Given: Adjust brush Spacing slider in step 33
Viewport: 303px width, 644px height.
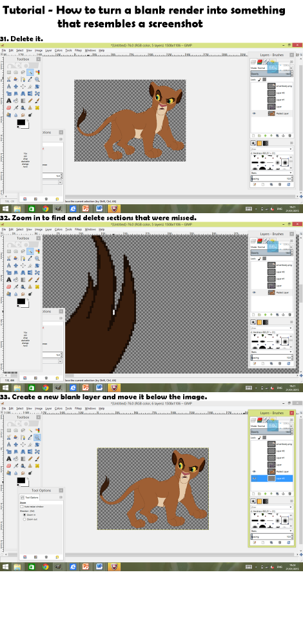Looking at the screenshot, I should point(272,536).
